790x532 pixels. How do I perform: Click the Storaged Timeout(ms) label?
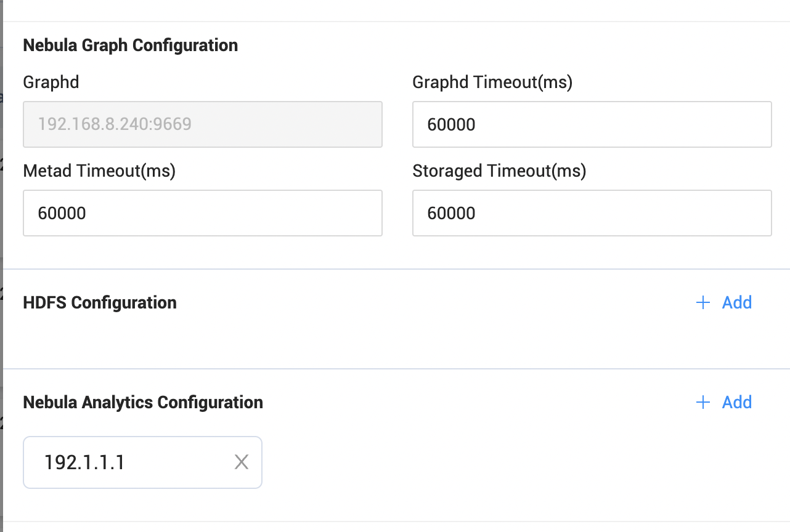[x=499, y=171]
